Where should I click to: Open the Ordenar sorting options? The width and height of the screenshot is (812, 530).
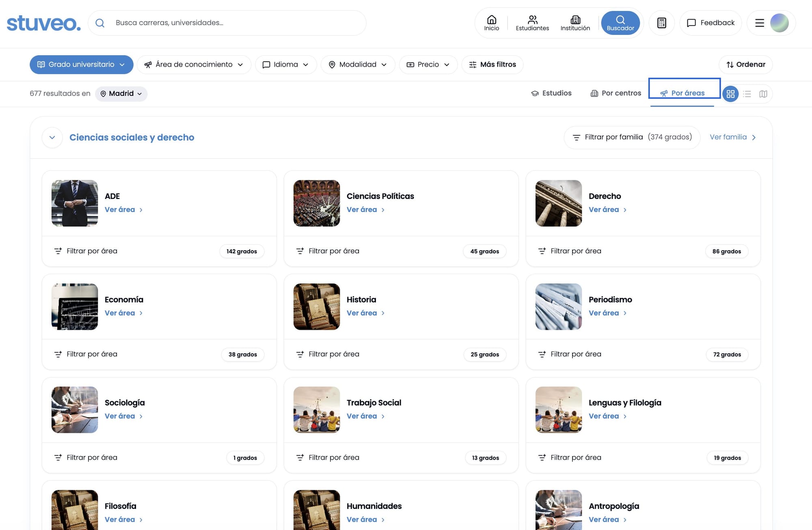point(746,65)
